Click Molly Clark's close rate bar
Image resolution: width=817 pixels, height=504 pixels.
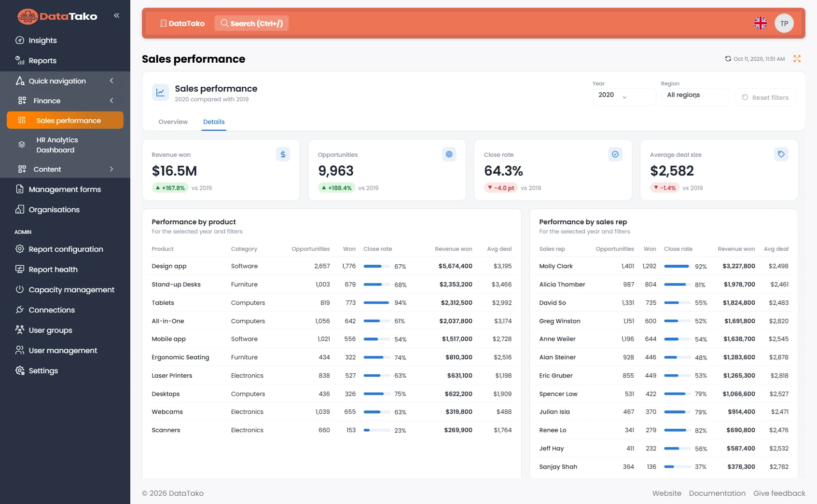pyautogui.click(x=677, y=266)
